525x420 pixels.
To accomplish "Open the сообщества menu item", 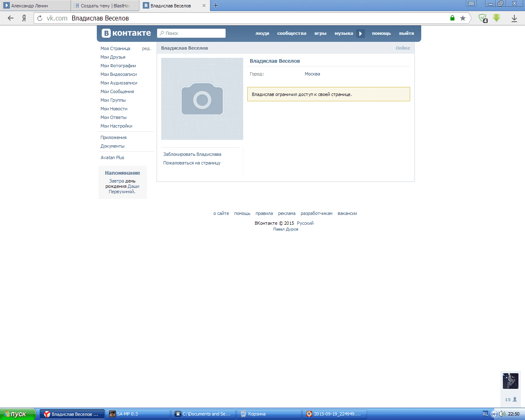I will (292, 33).
